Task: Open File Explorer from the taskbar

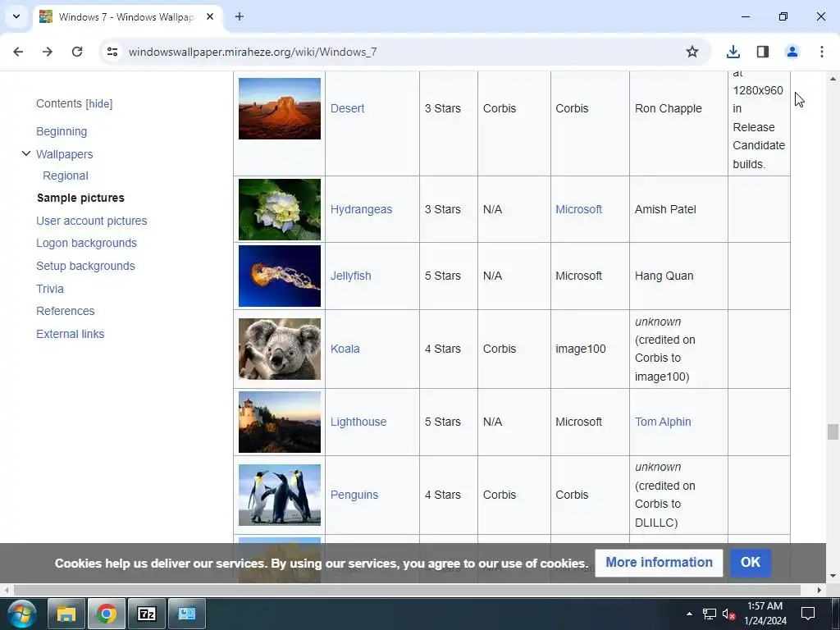Action: [66, 614]
